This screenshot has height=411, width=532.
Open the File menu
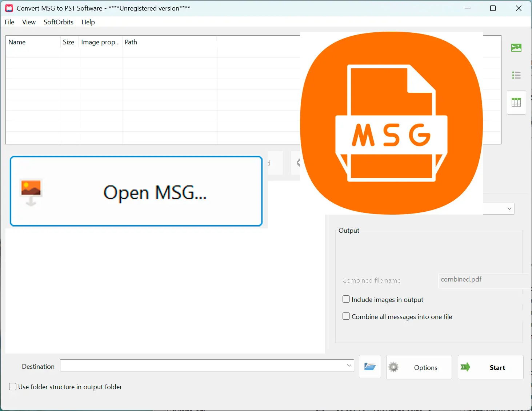(9, 22)
